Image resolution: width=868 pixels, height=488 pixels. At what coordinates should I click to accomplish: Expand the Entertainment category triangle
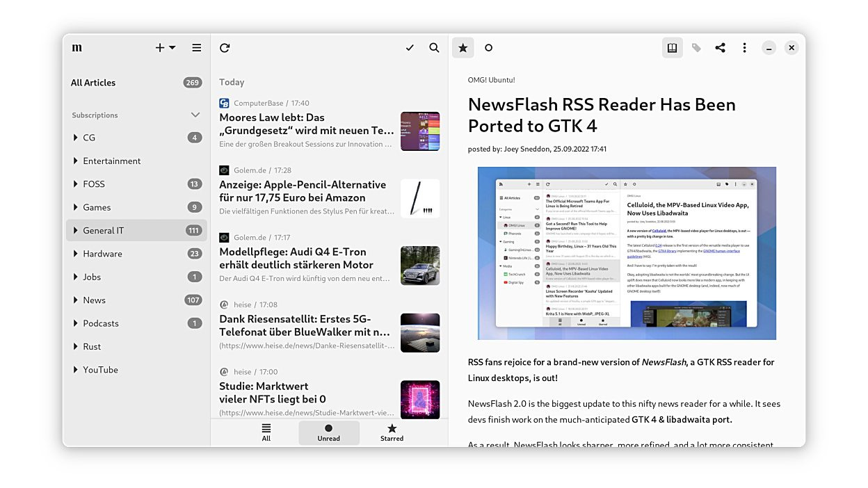tap(75, 161)
